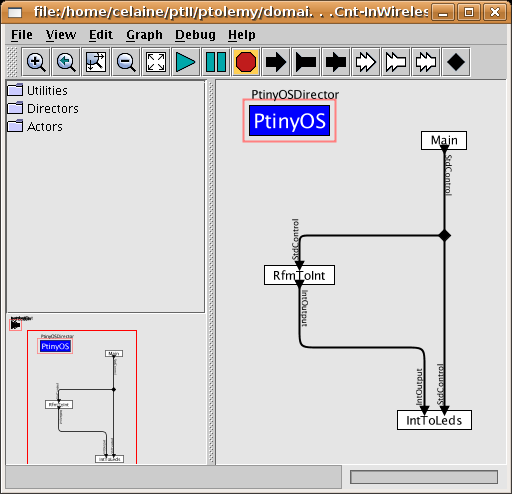Click the Zoom Reset magnifier icon
This screenshot has width=512, height=494.
(x=66, y=62)
